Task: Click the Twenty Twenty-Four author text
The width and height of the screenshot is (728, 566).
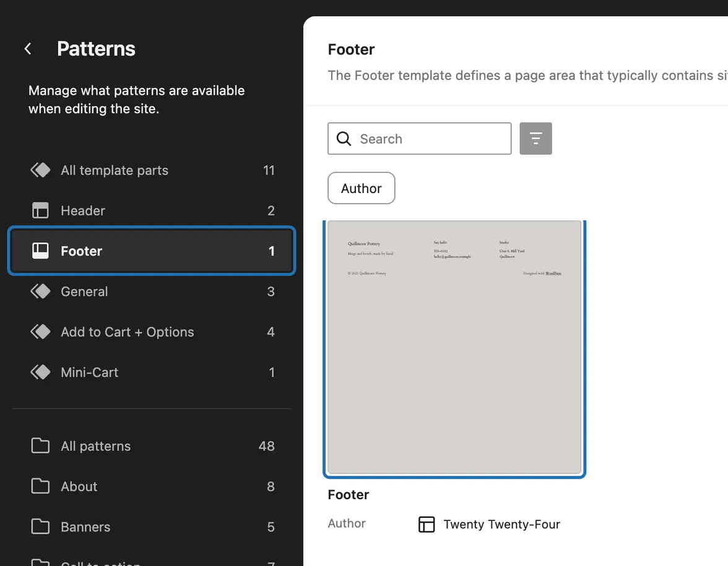Action: pos(501,525)
